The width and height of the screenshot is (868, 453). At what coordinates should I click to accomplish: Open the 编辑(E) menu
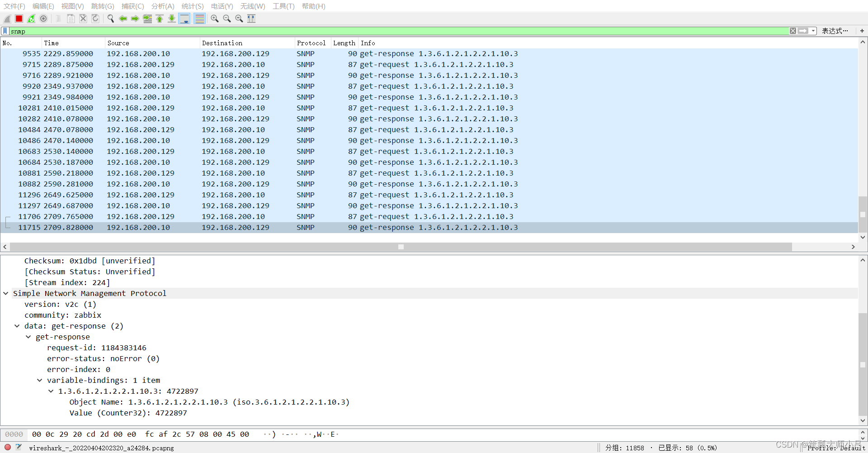pos(43,6)
